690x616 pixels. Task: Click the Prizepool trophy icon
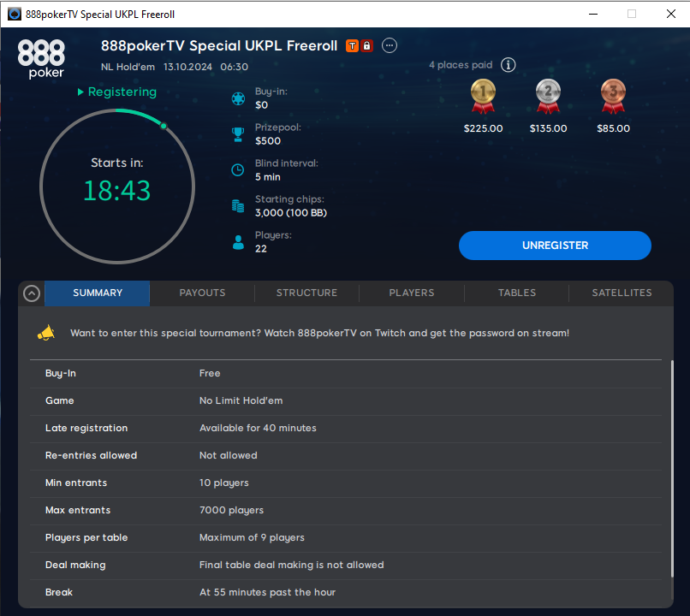tap(238, 134)
